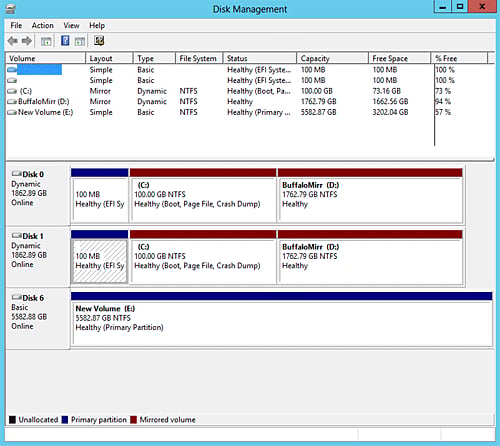Click the Disk 0 drive icon

click(16, 174)
